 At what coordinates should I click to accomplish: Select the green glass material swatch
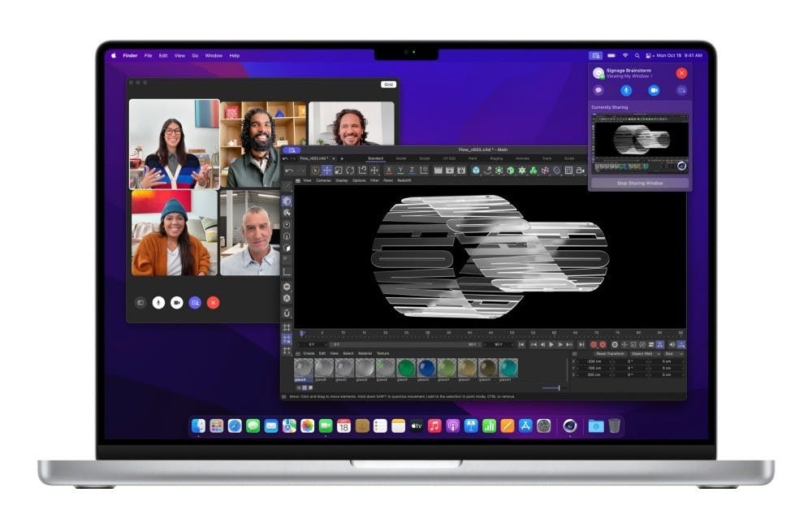click(x=406, y=368)
